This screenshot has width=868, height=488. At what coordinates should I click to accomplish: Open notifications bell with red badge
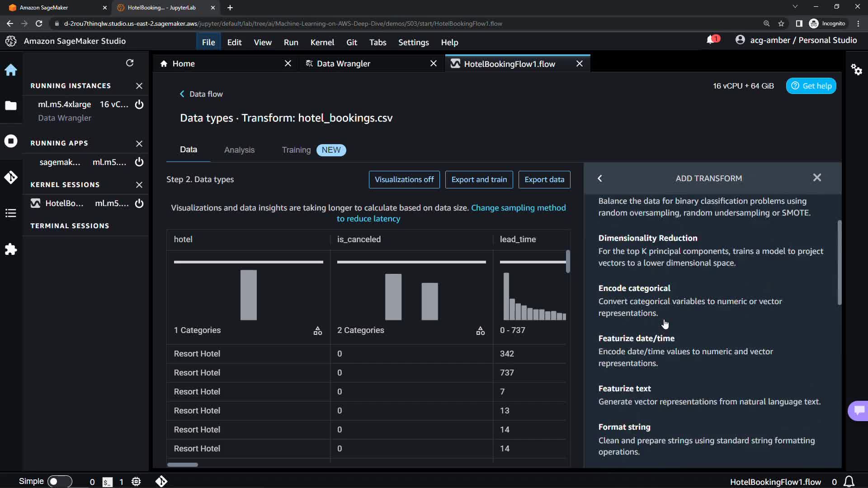(712, 40)
